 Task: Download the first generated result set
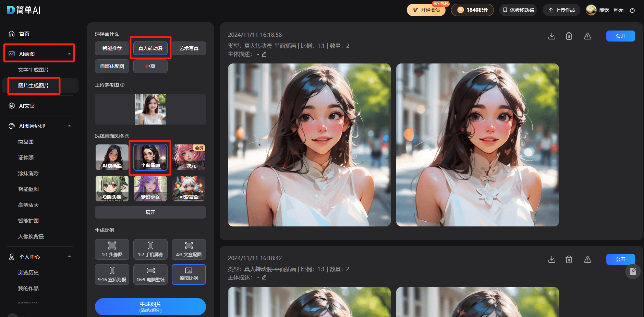[x=551, y=36]
